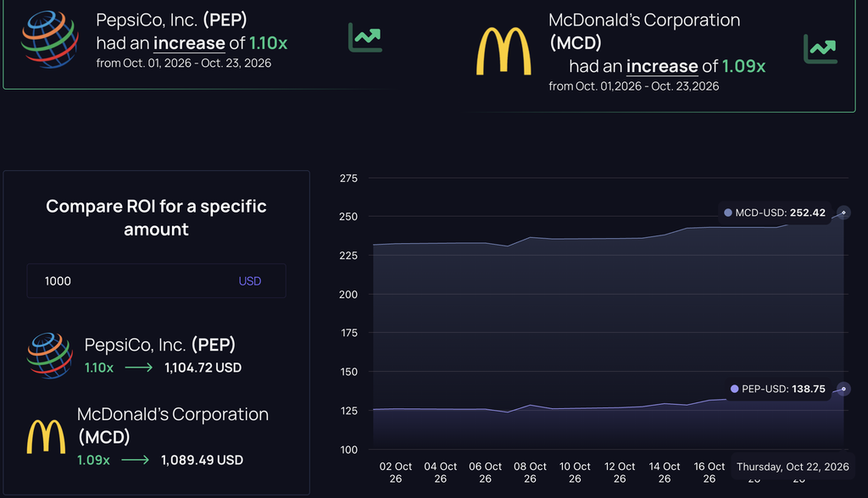Viewport: 868px width, 498px height.
Task: Click the '1,104.72 USD' result value
Action: [203, 368]
